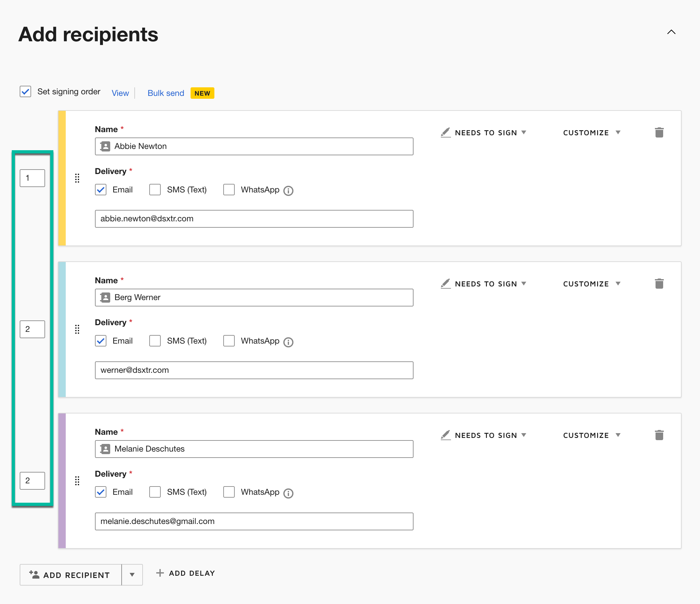
Task: Enable SMS delivery for Abbie Newton
Action: pos(155,190)
